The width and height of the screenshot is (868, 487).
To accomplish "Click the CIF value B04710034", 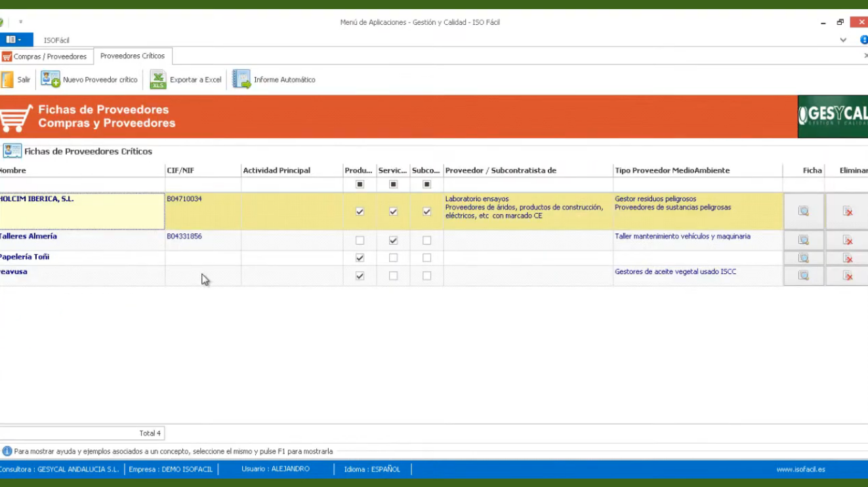I will (x=184, y=199).
